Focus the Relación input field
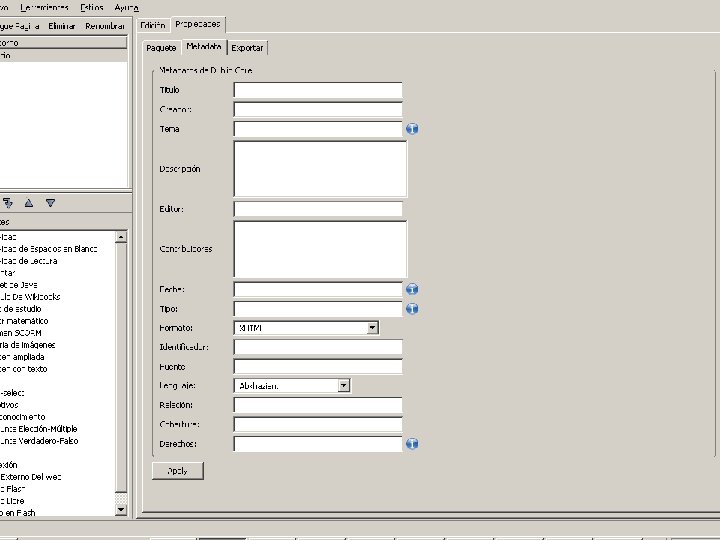Viewport: 720px width, 540px height. (318, 405)
